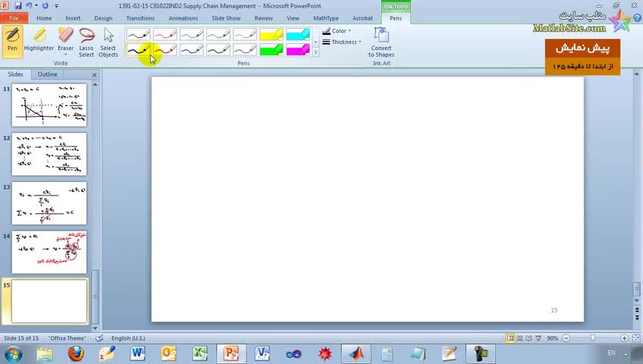Choose the Select Objects arrow tool
The height and width of the screenshot is (364, 643).
108,42
